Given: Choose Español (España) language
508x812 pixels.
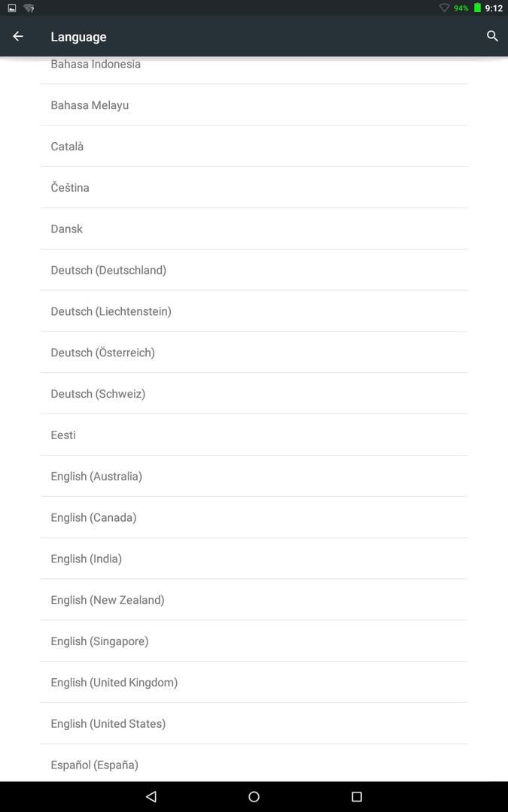Looking at the screenshot, I should coord(254,765).
